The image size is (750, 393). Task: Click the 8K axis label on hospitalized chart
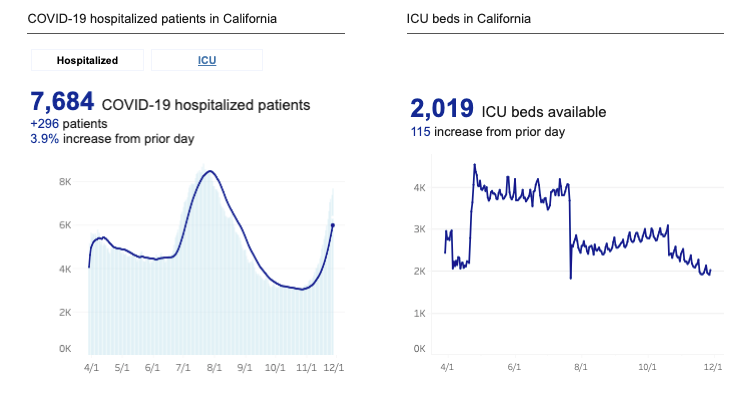65,182
